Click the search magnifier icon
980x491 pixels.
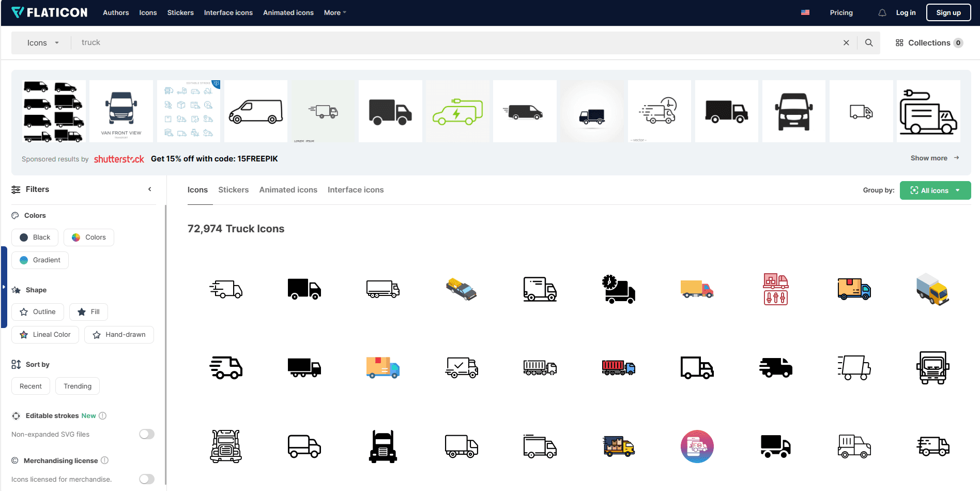tap(868, 42)
